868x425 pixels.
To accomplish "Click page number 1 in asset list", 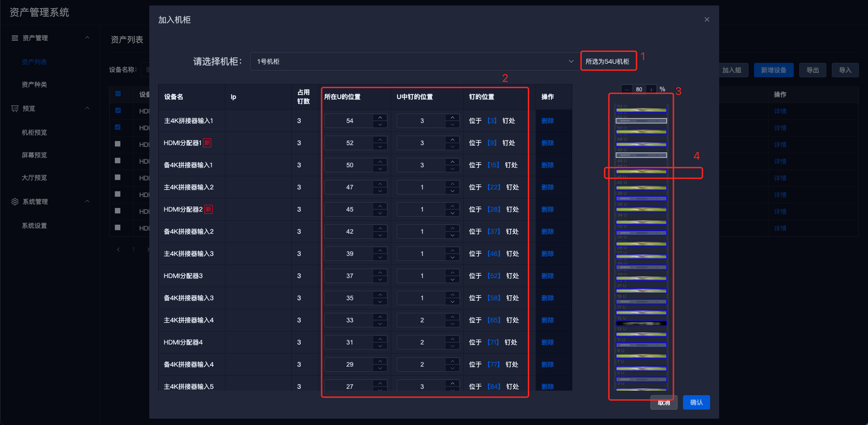I will coord(133,250).
